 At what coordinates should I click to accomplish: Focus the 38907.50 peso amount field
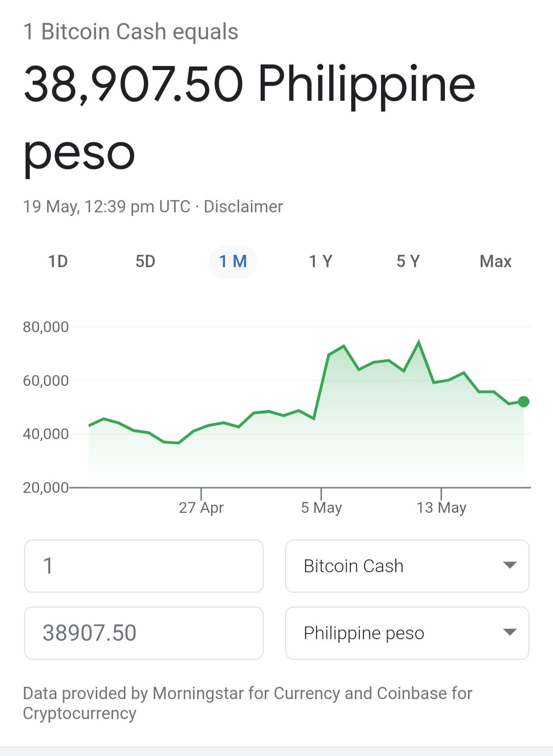click(x=144, y=633)
